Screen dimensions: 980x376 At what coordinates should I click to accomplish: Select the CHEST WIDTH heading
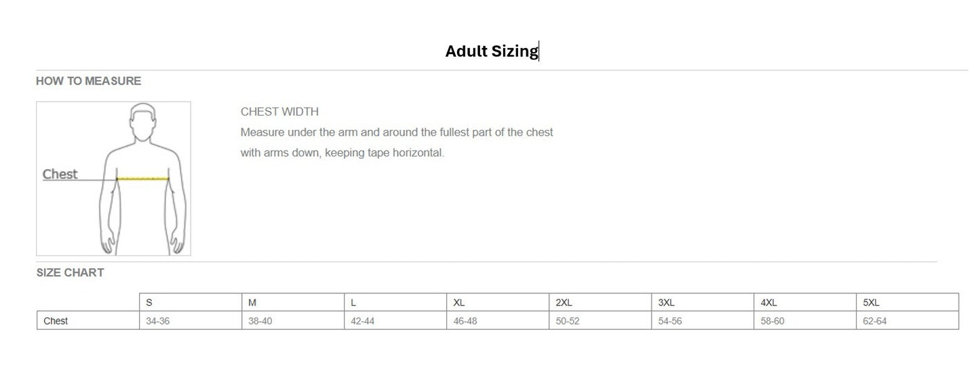click(x=279, y=112)
